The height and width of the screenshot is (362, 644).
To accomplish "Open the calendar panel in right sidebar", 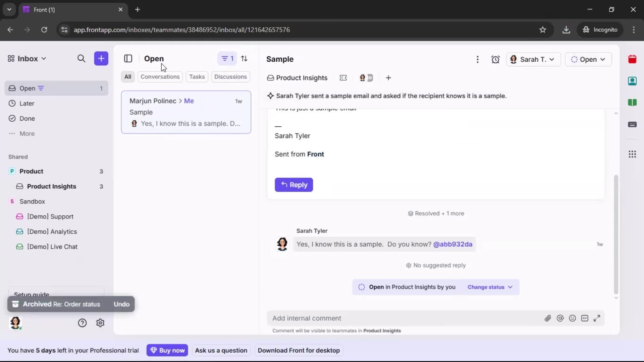I will [633, 59].
